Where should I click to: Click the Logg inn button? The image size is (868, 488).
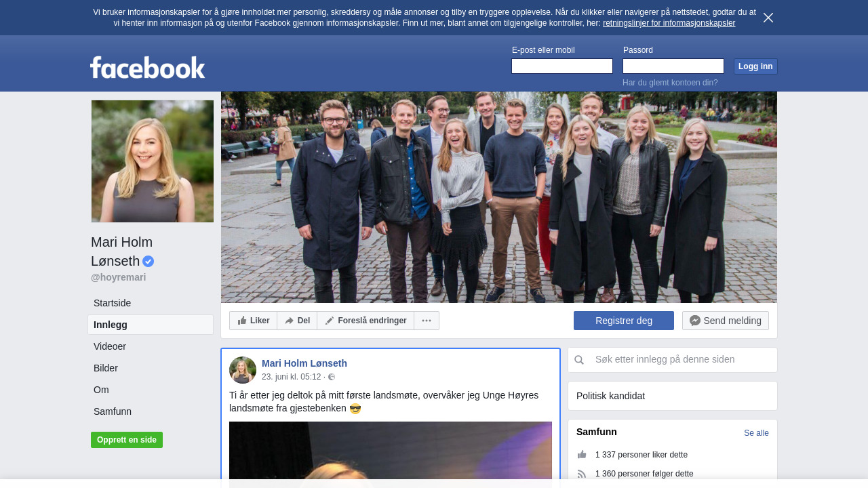(x=755, y=66)
